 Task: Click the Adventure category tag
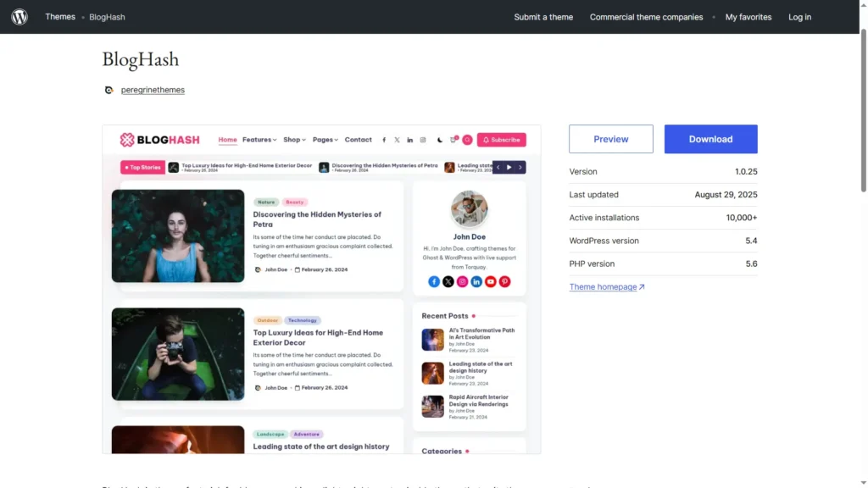click(x=306, y=435)
